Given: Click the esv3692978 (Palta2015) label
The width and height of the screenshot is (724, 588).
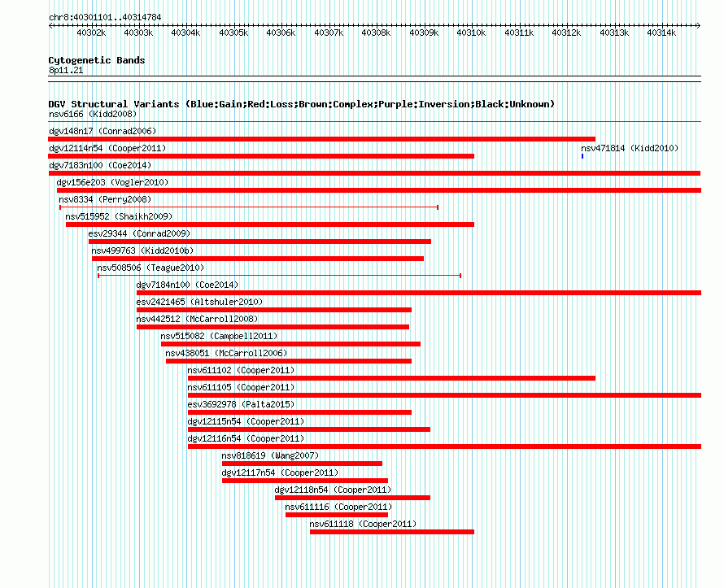Looking at the screenshot, I should [x=241, y=404].
